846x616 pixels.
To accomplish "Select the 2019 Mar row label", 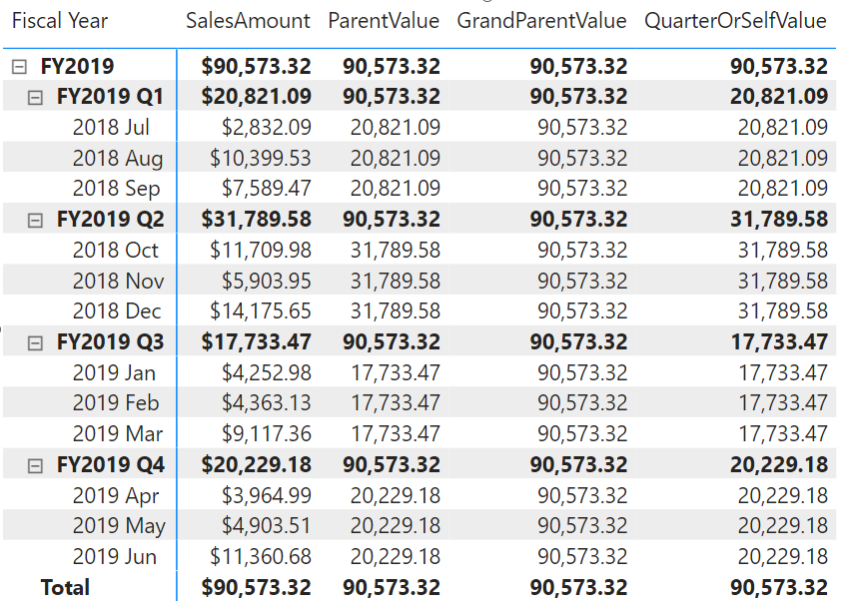I will (x=118, y=433).
